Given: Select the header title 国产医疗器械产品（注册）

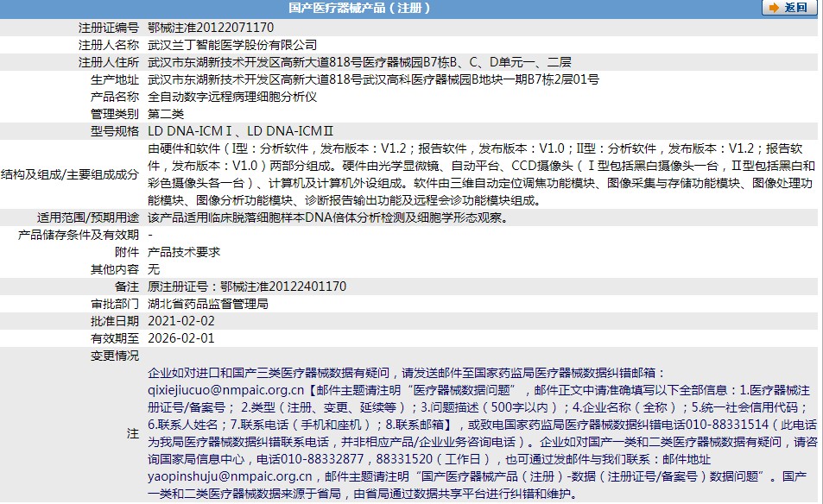Looking at the screenshot, I should click(x=360, y=8).
